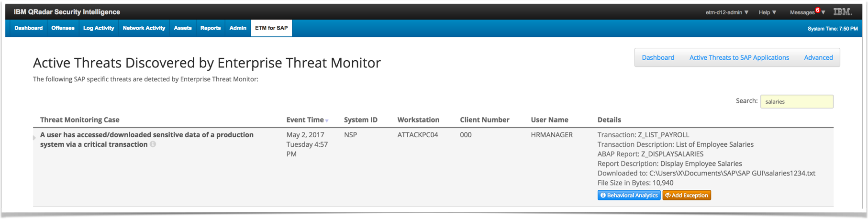The width and height of the screenshot is (868, 219).
Task: Click the List of Employee Salaries description
Action: [714, 144]
